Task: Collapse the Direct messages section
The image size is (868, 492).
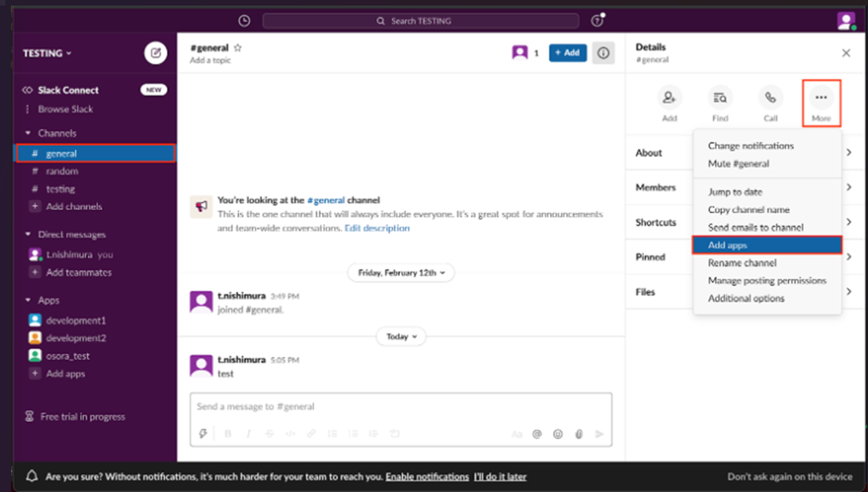Action: click(x=27, y=234)
